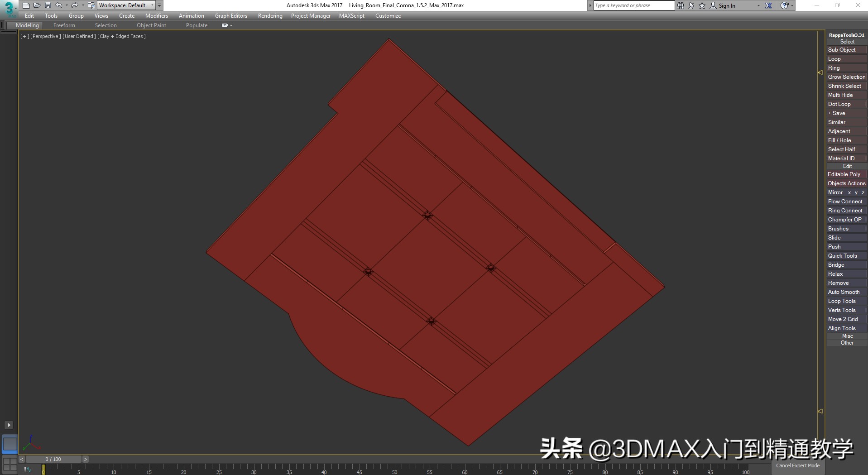Open the Help question mark icon

784,5
